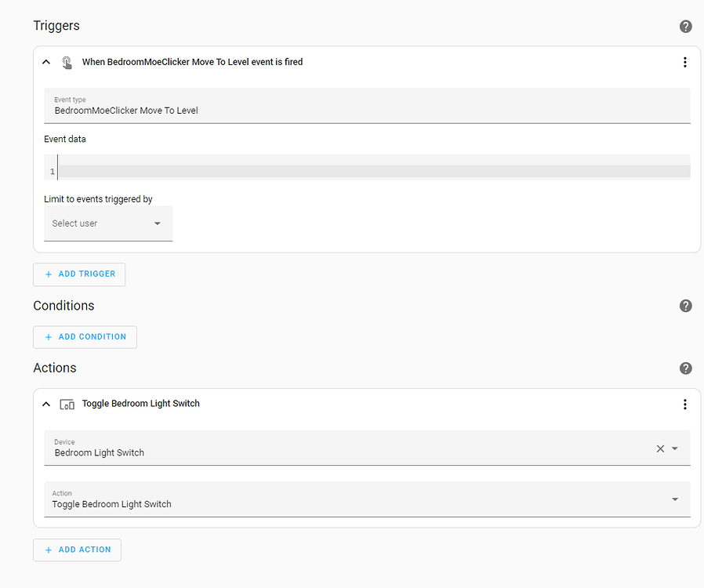Open the Select user dropdown
Viewport: 704px width, 588px height.
pyautogui.click(x=108, y=223)
